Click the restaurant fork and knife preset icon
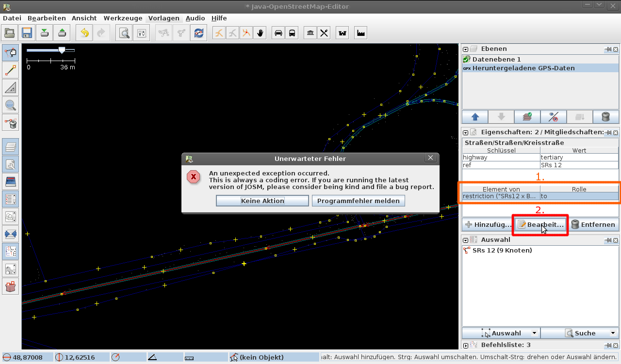The image size is (621, 364). [x=324, y=33]
